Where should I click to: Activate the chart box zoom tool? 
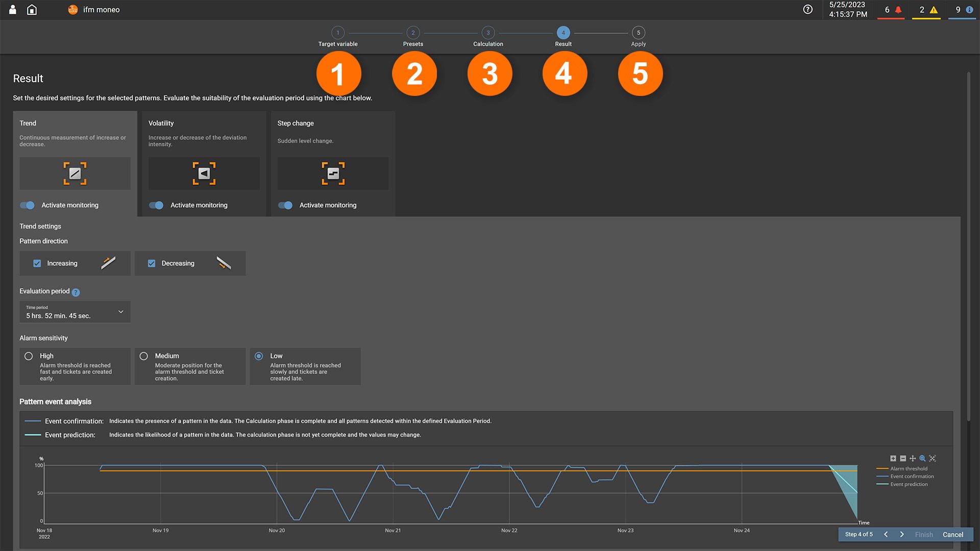tap(923, 458)
